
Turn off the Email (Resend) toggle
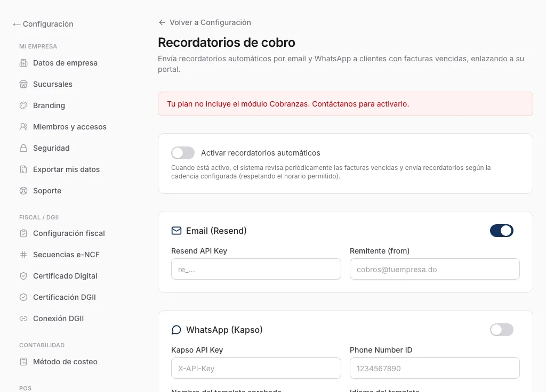tap(501, 231)
